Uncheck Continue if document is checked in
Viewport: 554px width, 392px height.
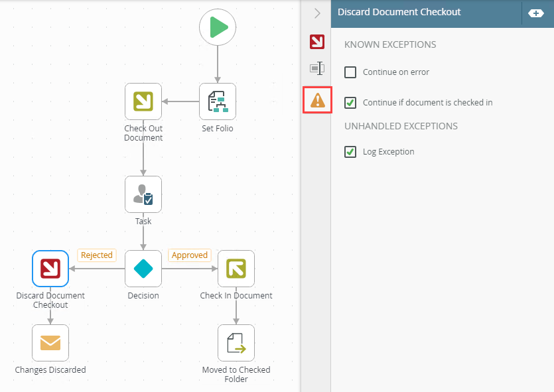[x=350, y=103]
